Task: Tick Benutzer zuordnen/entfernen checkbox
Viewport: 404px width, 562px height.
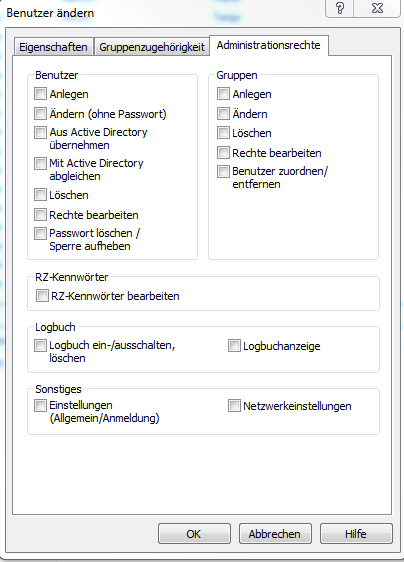Action: pyautogui.click(x=223, y=171)
